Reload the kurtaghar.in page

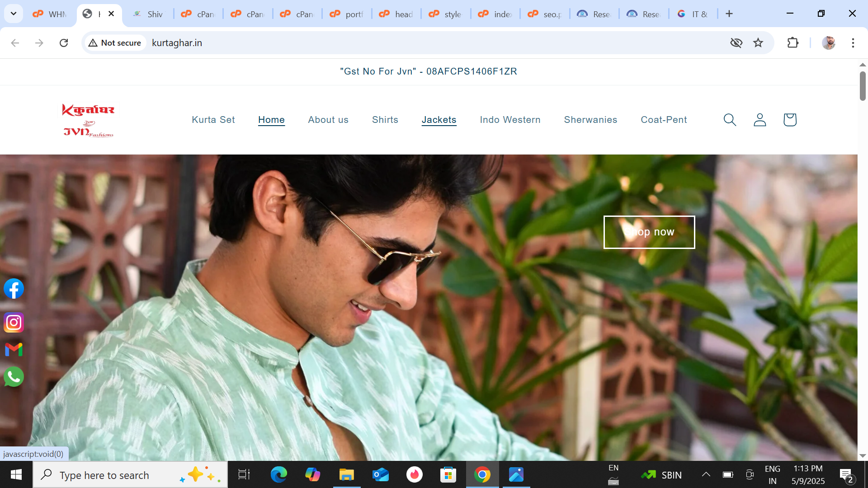[64, 43]
